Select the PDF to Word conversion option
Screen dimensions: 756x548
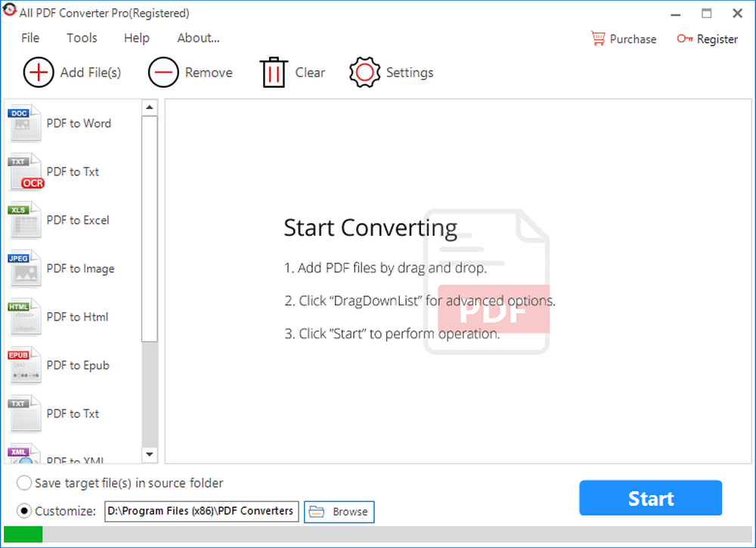[x=78, y=123]
